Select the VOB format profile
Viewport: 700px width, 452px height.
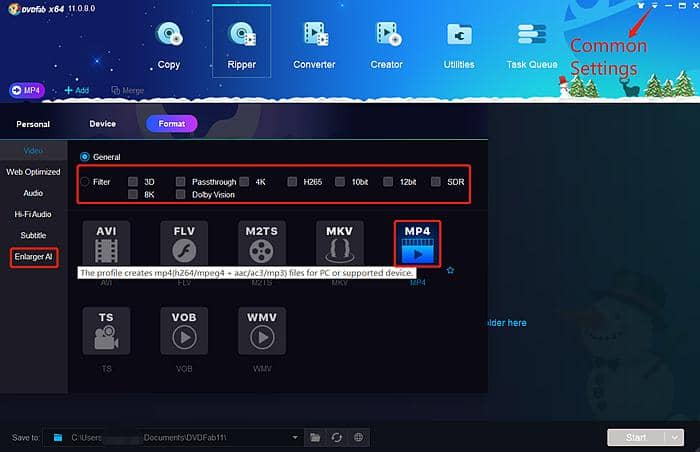click(x=184, y=331)
